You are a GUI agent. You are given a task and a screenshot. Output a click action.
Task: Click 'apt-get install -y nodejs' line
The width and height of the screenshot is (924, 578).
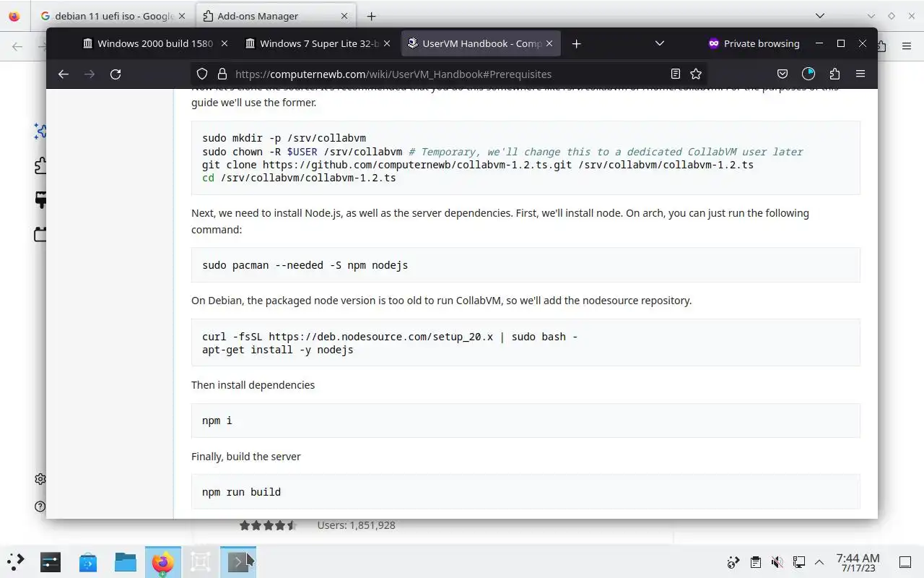tap(277, 350)
